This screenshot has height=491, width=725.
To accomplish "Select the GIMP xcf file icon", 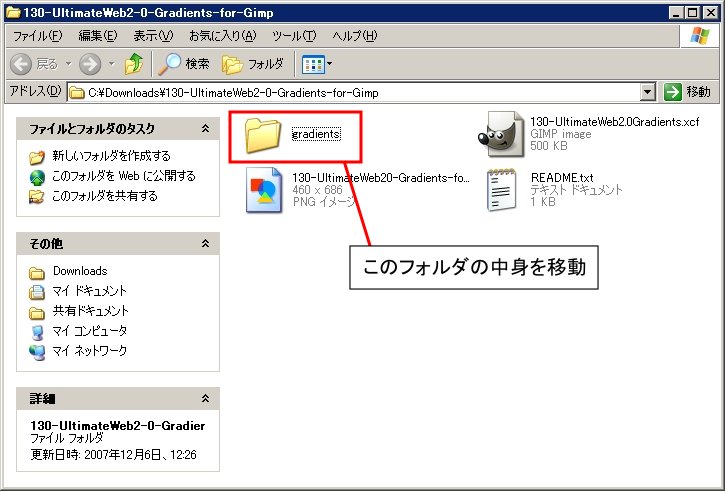I will 501,135.
